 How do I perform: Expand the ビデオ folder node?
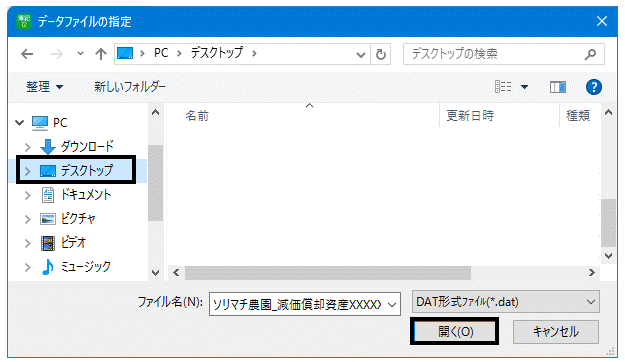pos(27,243)
